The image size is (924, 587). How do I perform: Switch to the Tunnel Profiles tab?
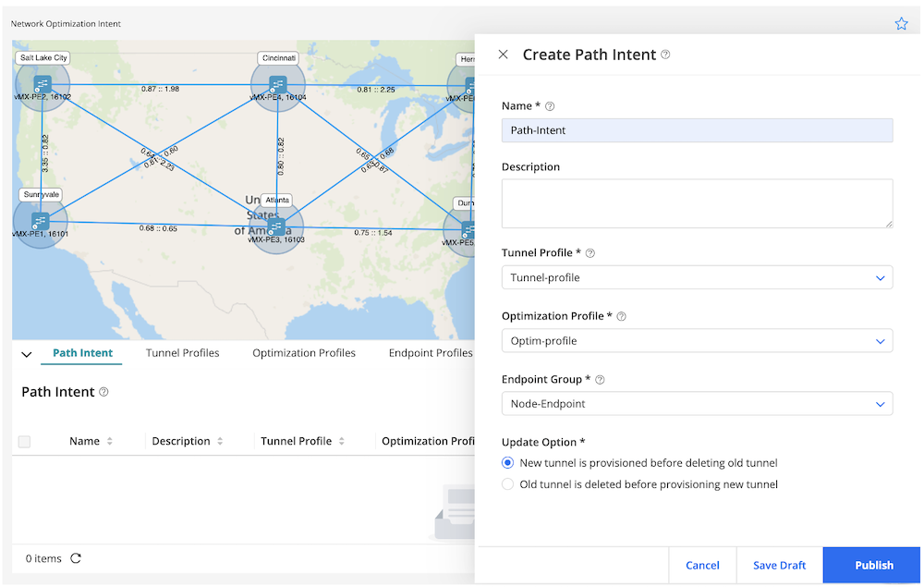(x=182, y=352)
